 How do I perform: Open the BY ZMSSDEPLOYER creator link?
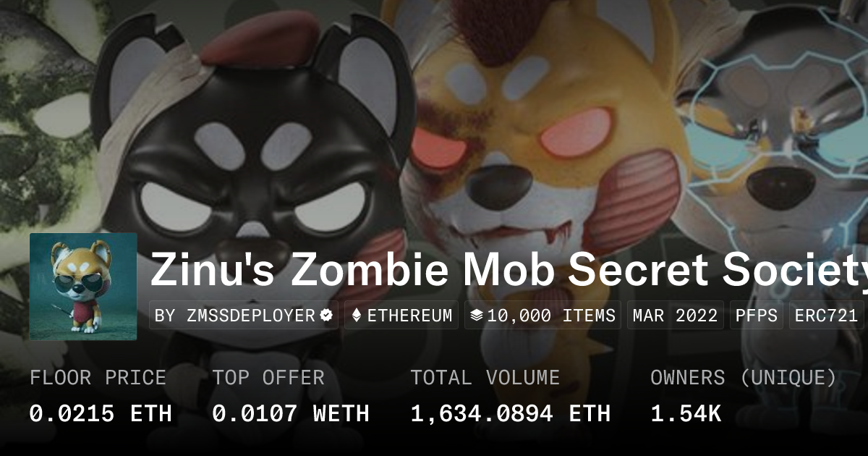[x=244, y=316]
